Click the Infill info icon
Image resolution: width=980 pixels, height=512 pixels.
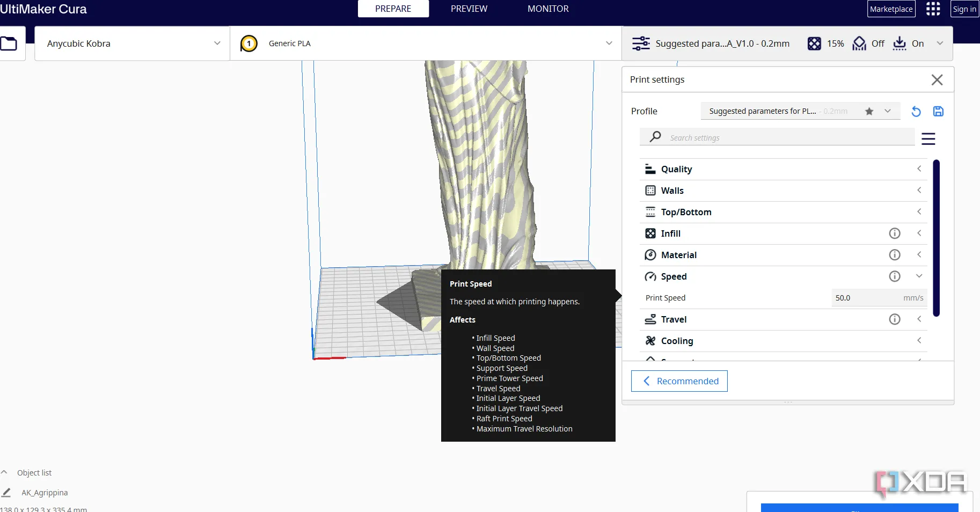pyautogui.click(x=895, y=233)
